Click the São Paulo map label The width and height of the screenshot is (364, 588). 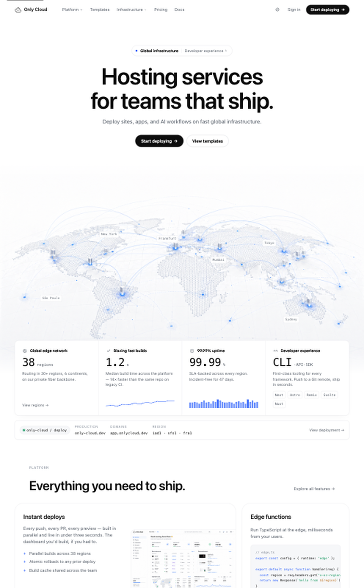point(51,298)
